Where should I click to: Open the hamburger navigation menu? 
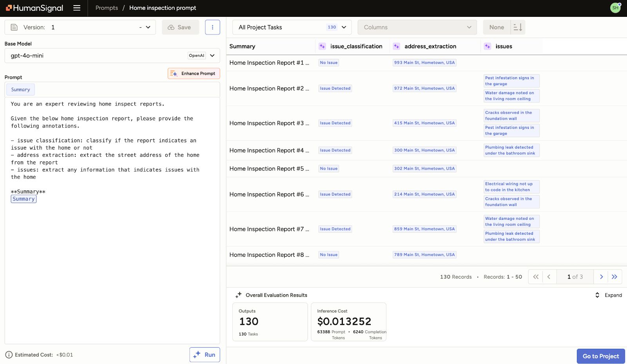point(77,8)
